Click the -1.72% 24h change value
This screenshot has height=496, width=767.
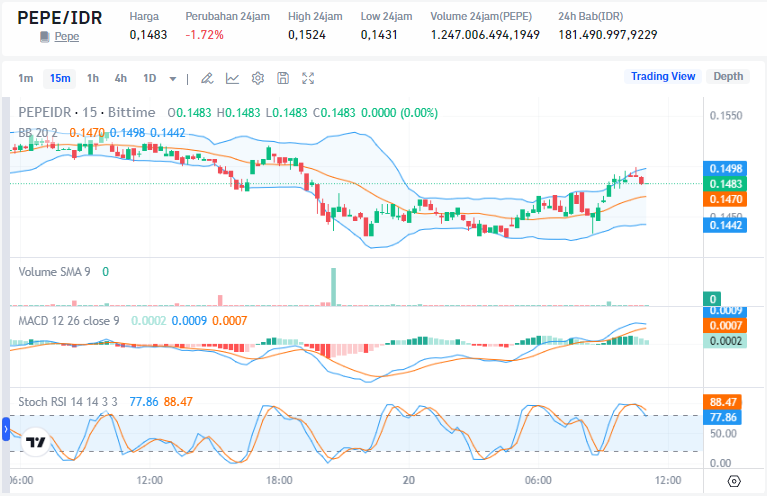[204, 35]
